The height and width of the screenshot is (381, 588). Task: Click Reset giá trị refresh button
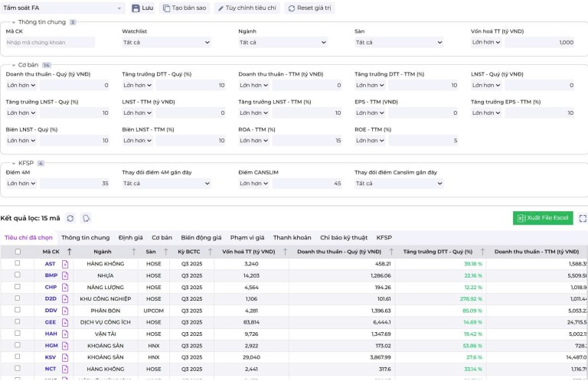click(x=309, y=8)
